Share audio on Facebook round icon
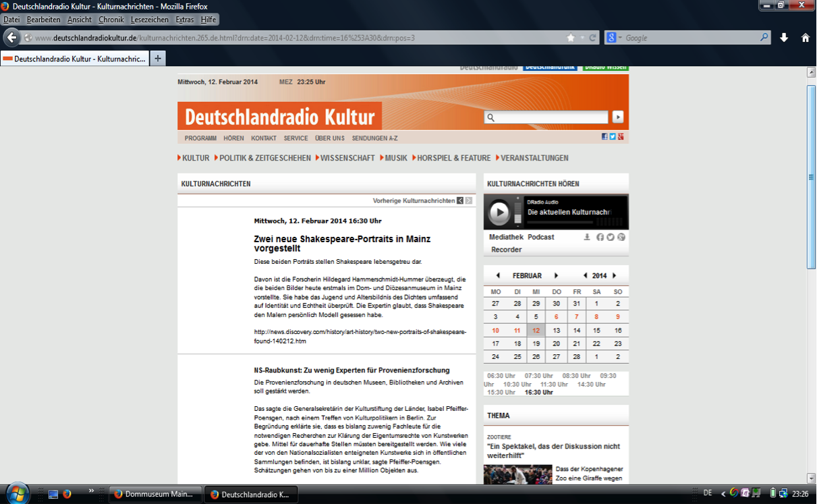 (600, 237)
